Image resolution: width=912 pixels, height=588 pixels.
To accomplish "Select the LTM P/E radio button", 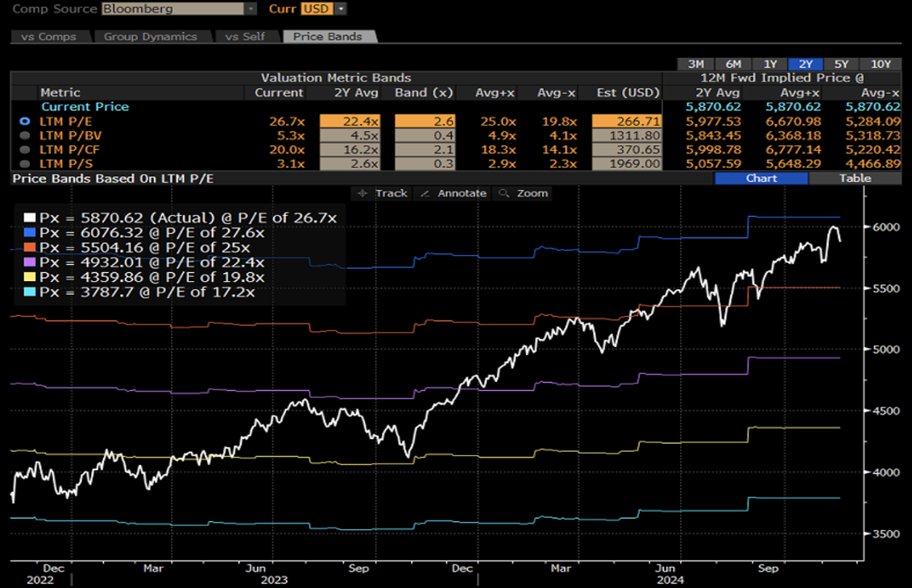I will [x=24, y=121].
